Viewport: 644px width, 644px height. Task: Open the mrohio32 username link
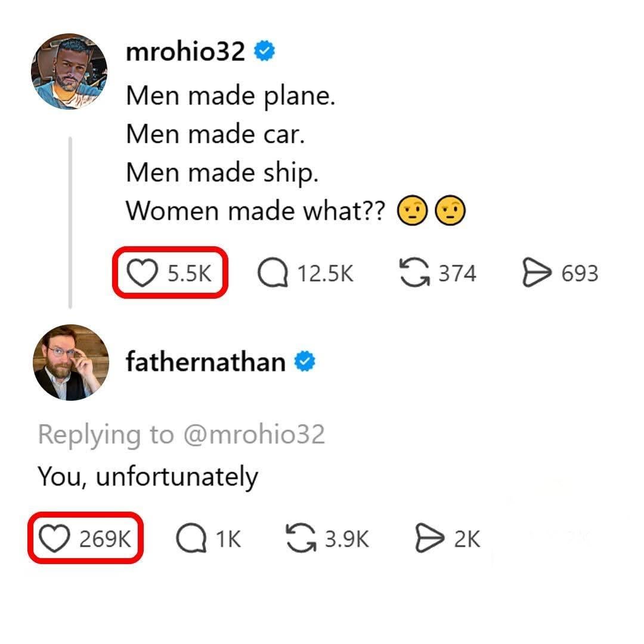tap(185, 52)
